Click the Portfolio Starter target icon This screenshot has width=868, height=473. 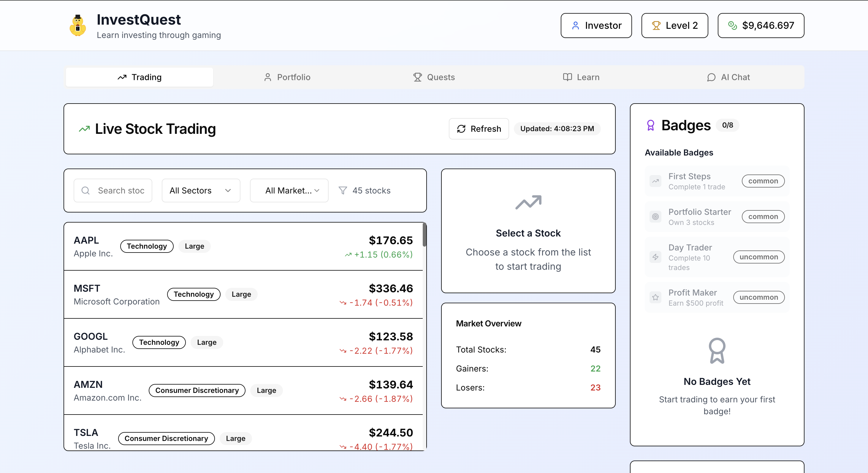(x=655, y=217)
